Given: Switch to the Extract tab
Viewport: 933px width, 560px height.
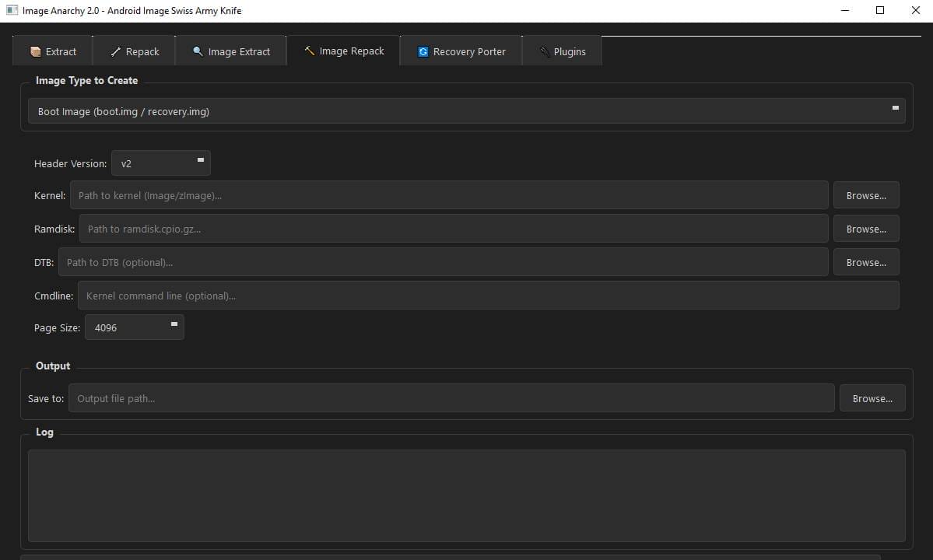Looking at the screenshot, I should (52, 51).
